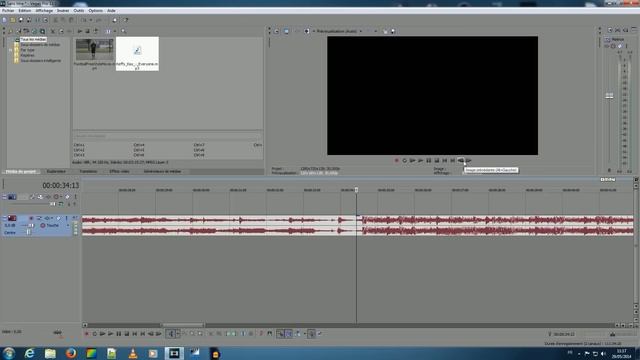Open the edit tool selector dropdown arrow
The width and height of the screenshot is (640, 360).
point(178,334)
